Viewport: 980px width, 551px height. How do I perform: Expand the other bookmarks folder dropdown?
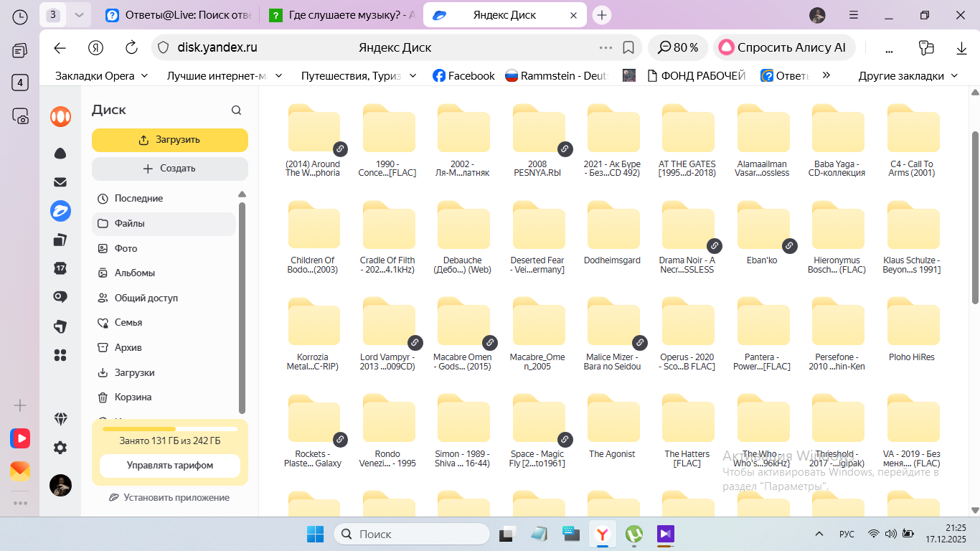click(954, 75)
